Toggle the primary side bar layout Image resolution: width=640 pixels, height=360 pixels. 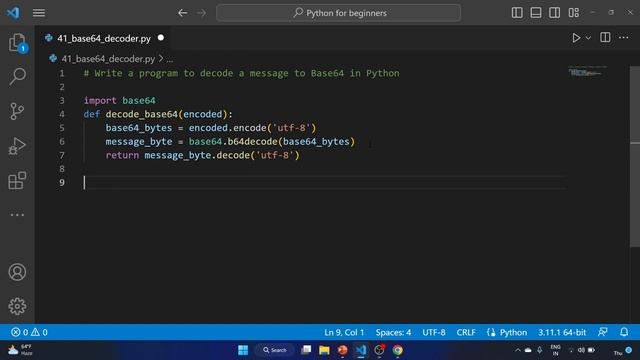(517, 13)
